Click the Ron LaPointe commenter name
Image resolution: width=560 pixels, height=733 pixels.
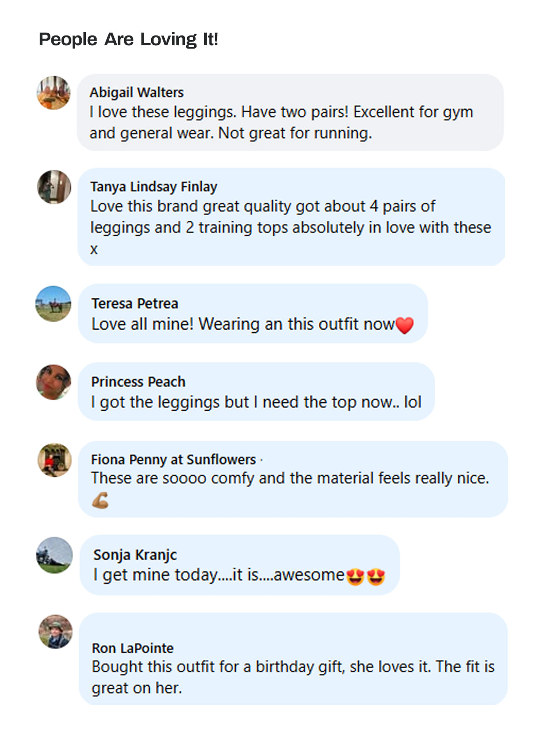tap(133, 648)
